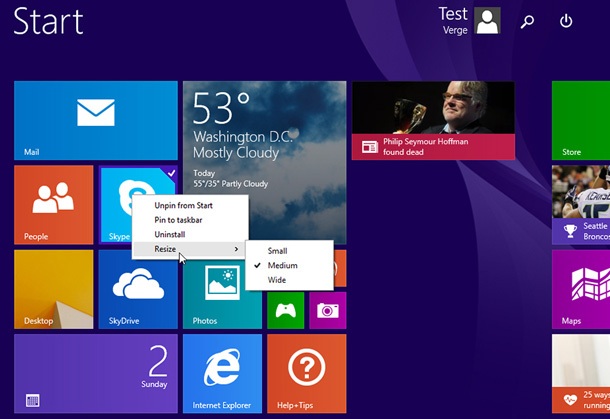
Task: Click the Start heading text
Action: click(49, 21)
